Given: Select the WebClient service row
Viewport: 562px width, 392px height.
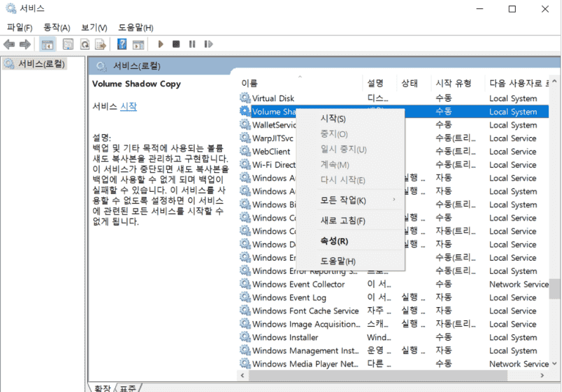Looking at the screenshot, I should [x=393, y=151].
